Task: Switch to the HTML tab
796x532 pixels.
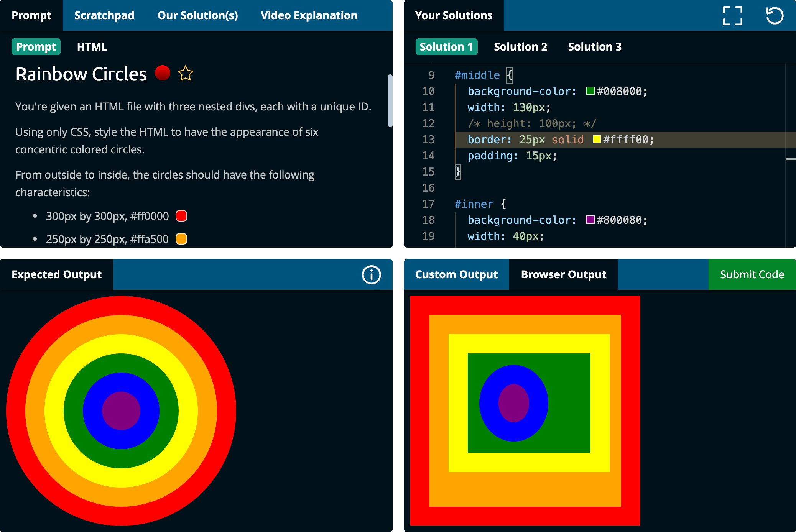Action: (x=92, y=46)
